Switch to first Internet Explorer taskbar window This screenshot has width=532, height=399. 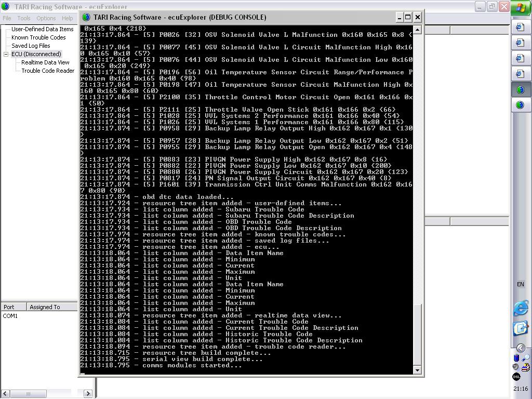point(520,27)
